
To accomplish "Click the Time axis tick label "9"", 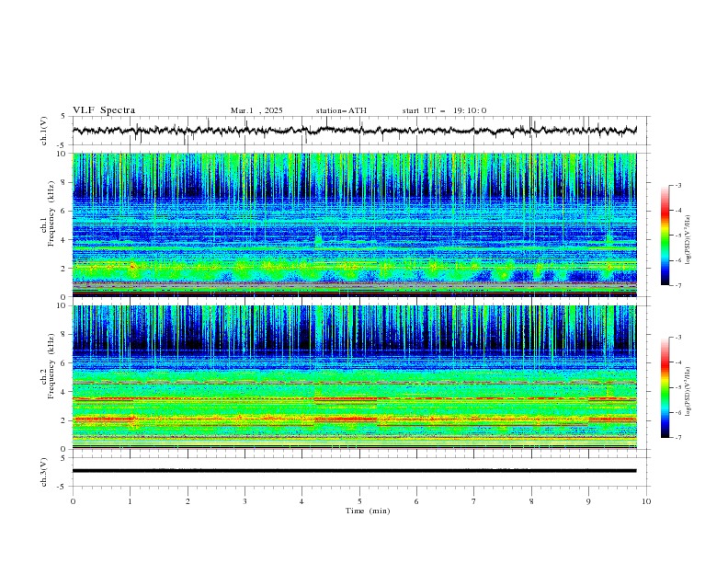I will pos(588,501).
